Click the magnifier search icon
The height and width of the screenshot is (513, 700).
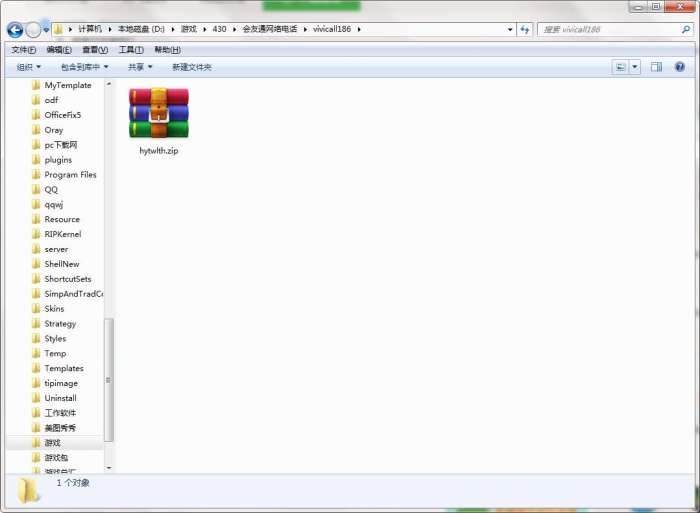686,29
